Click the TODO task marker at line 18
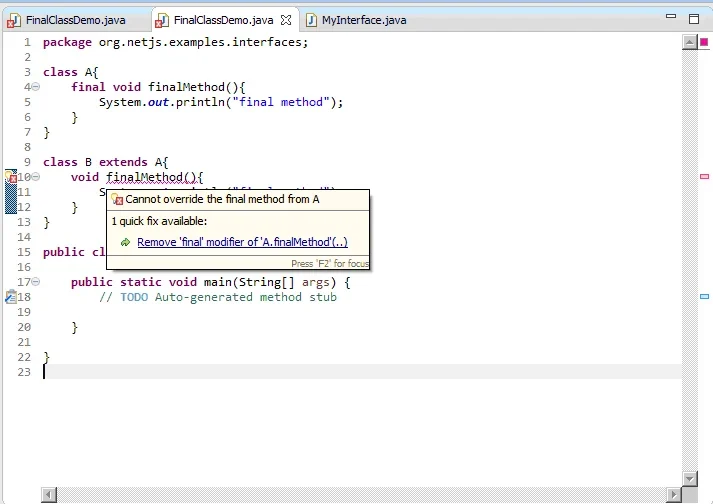Screen dimensions: 713x504 click(x=11, y=297)
